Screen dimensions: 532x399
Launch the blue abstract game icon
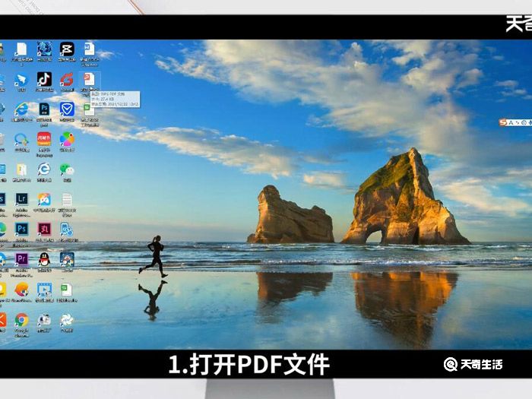coord(44,49)
